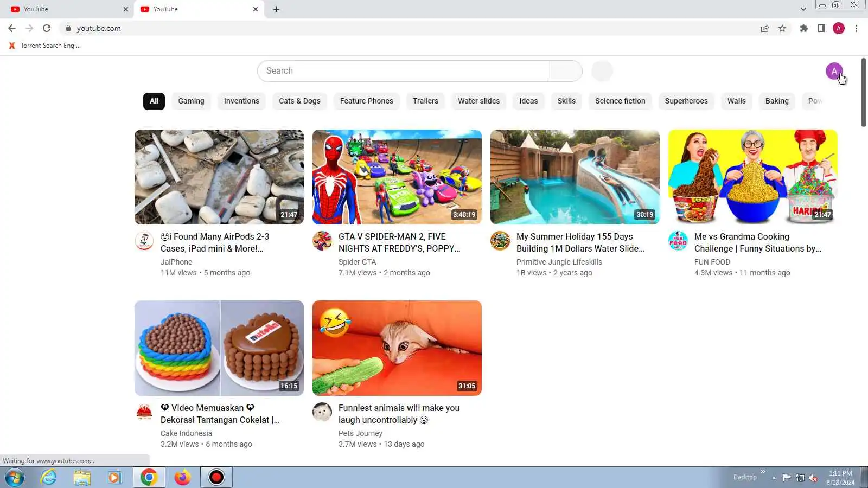Click the YouTube search field
The width and height of the screenshot is (868, 488).
[403, 71]
